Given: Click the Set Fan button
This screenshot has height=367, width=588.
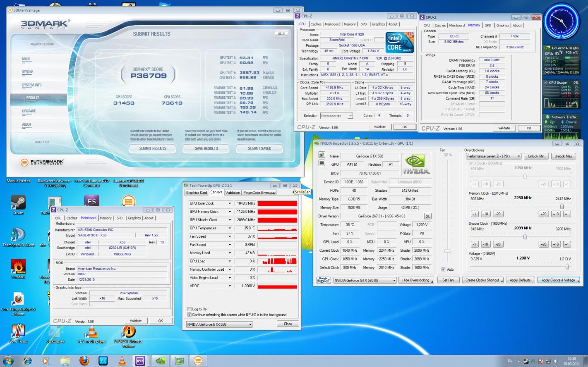Looking at the screenshot, I should point(448,280).
